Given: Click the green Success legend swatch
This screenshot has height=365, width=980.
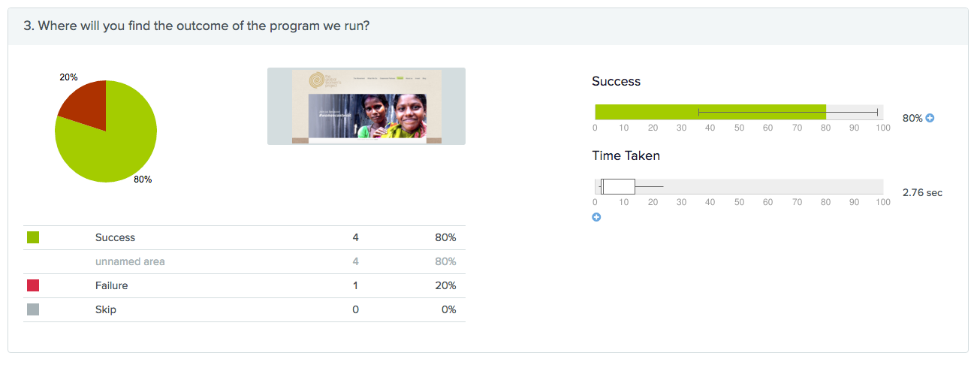Looking at the screenshot, I should click(33, 237).
